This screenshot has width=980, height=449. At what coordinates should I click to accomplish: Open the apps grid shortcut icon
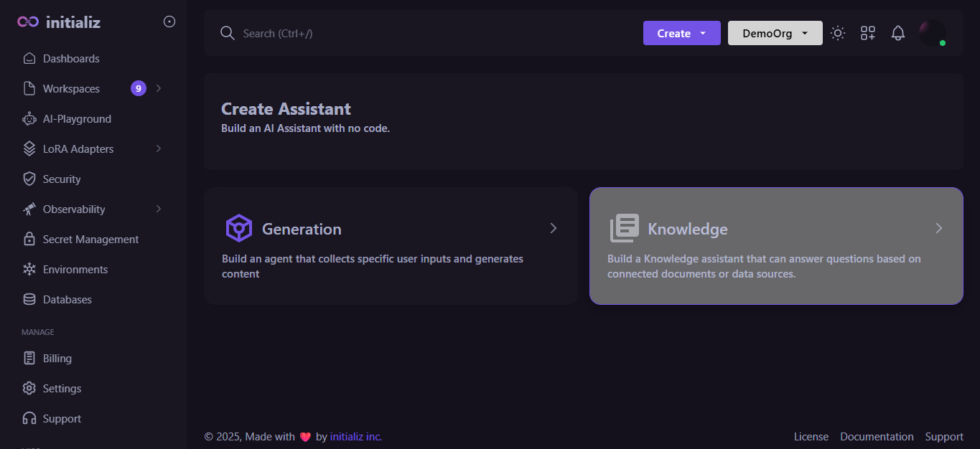tap(868, 33)
